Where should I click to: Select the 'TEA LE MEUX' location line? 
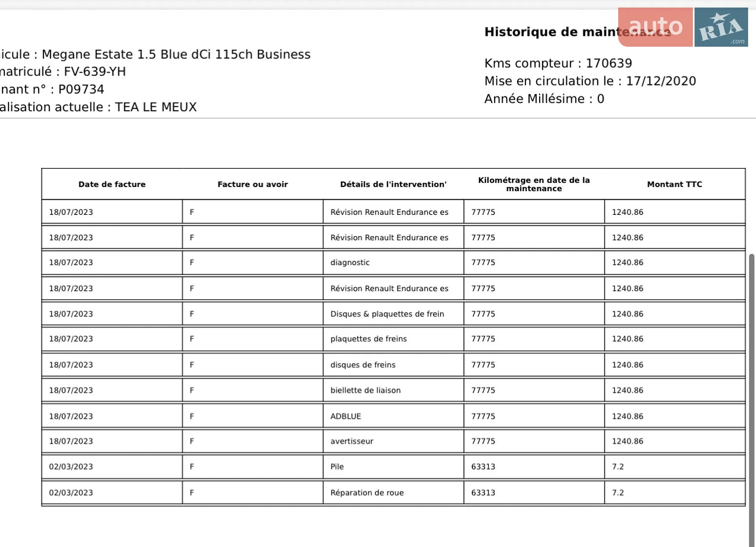tap(98, 107)
